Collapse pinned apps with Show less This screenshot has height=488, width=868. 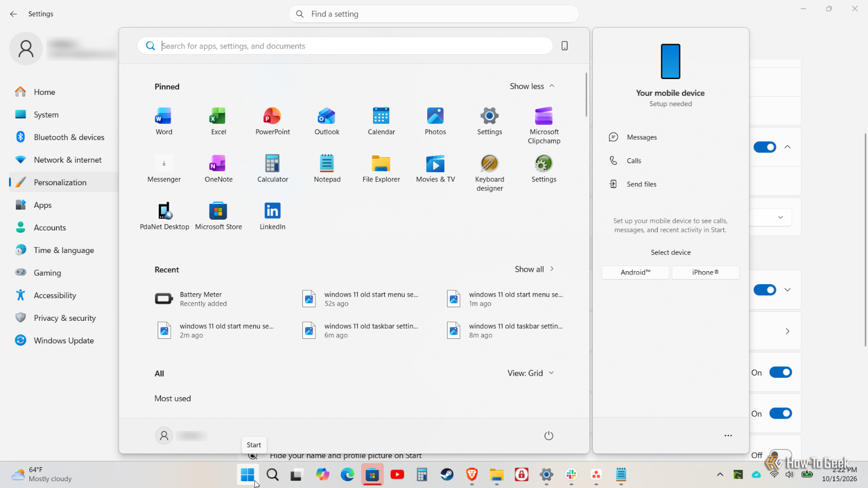click(532, 86)
